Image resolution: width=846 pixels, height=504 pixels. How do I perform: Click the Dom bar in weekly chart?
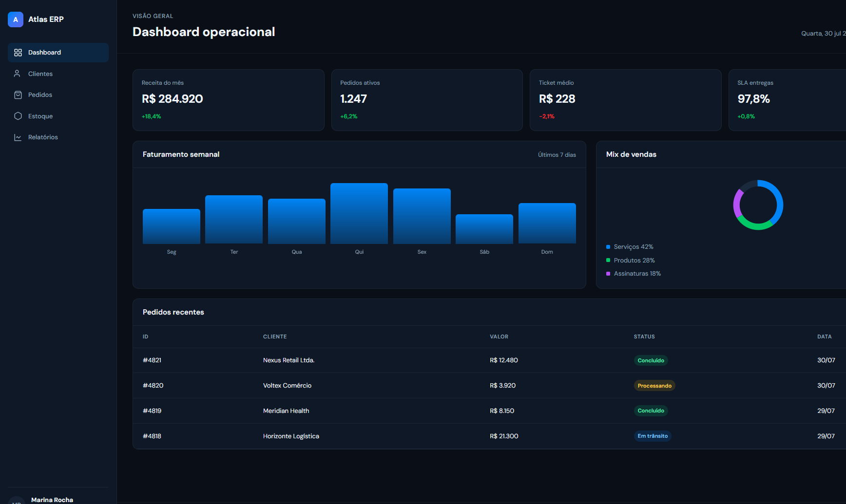(x=547, y=224)
